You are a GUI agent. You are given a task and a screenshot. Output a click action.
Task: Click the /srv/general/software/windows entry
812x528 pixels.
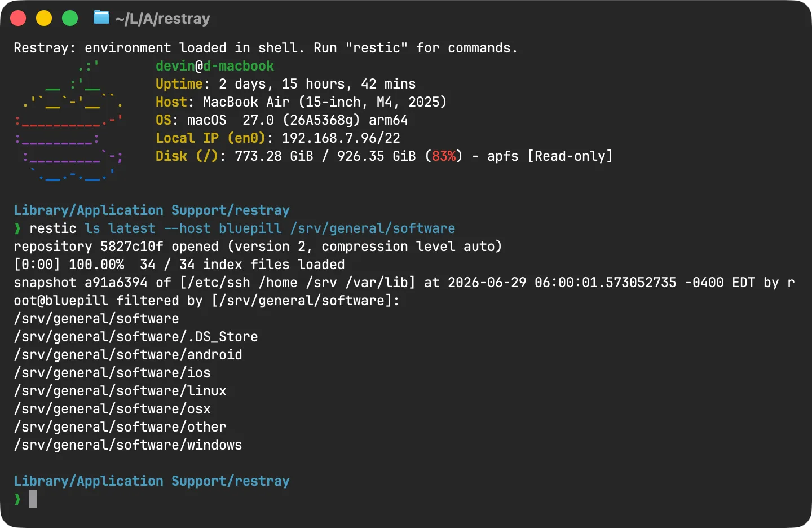(128, 445)
